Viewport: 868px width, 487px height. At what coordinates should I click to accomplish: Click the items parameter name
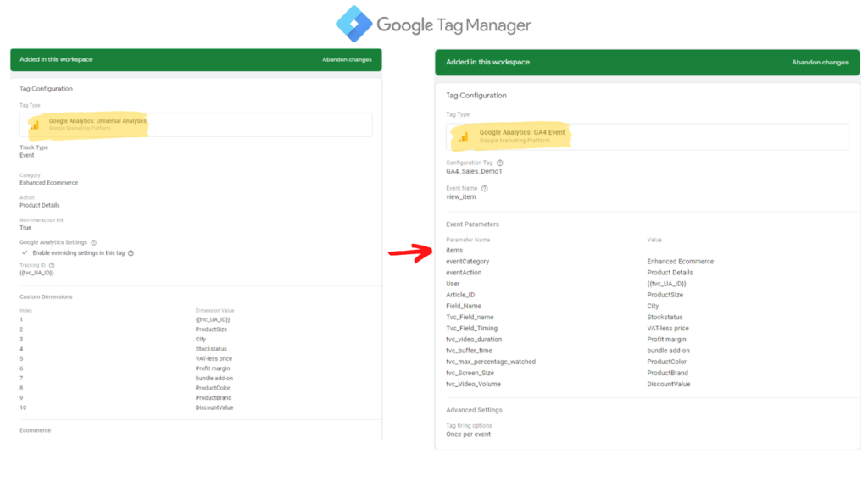tap(454, 250)
